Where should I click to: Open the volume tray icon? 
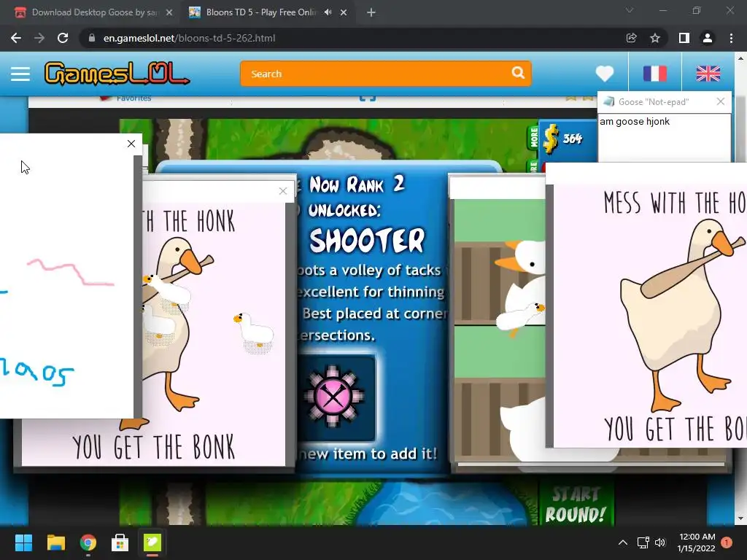pos(660,542)
